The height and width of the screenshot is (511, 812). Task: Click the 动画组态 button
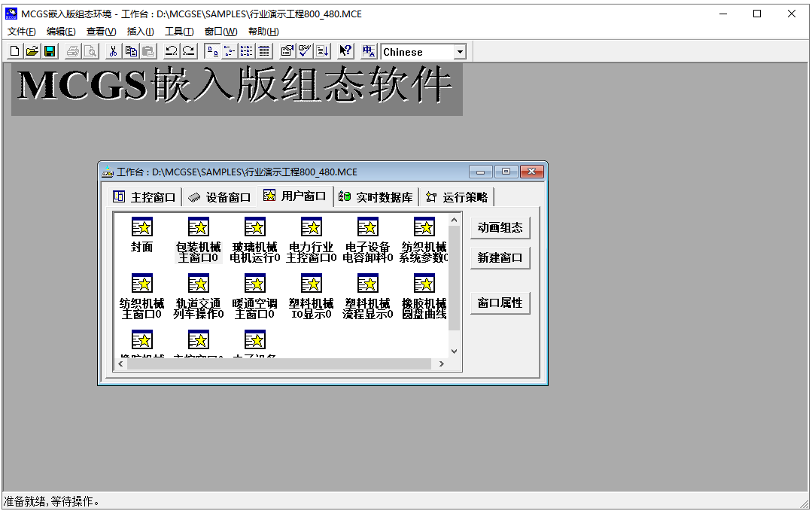[500, 228]
